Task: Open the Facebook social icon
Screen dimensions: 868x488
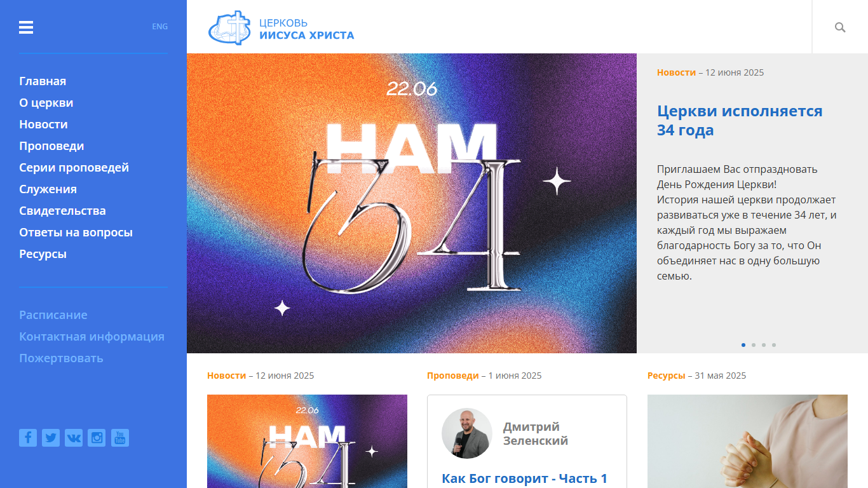Action: 28,438
